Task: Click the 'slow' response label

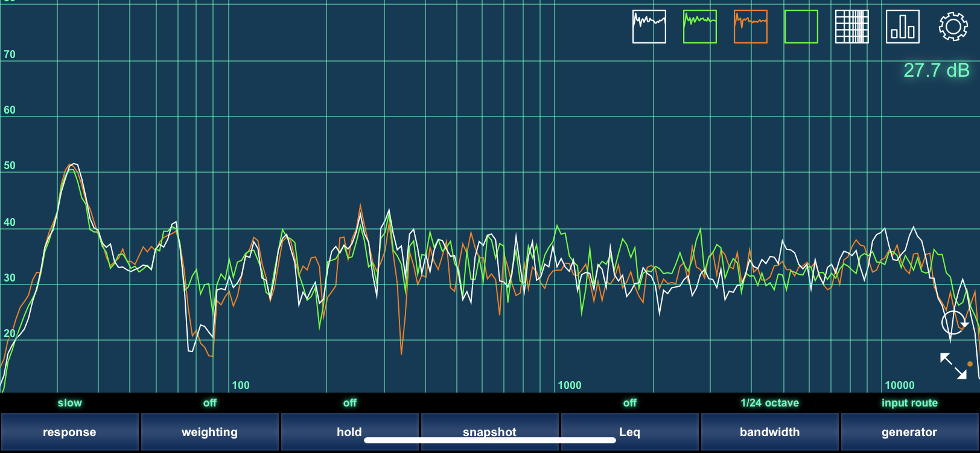Action: coord(69,403)
